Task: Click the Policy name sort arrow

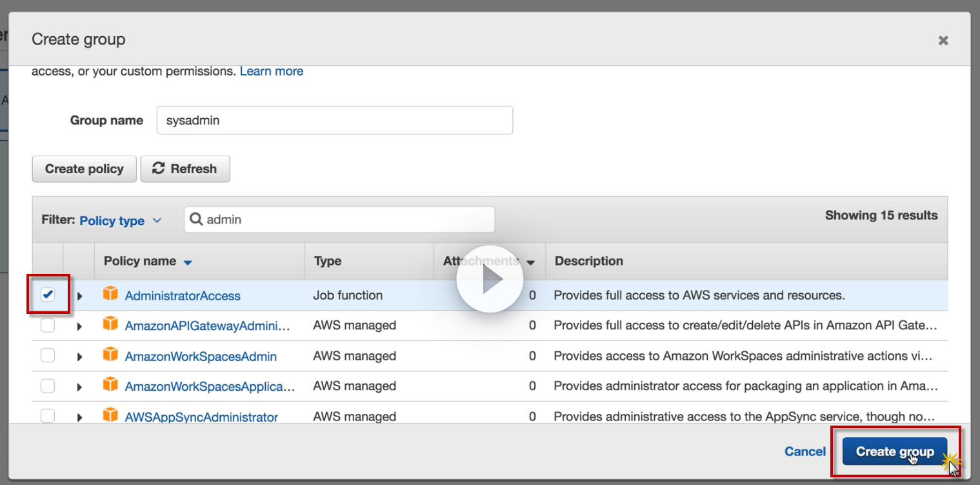Action: 188,262
